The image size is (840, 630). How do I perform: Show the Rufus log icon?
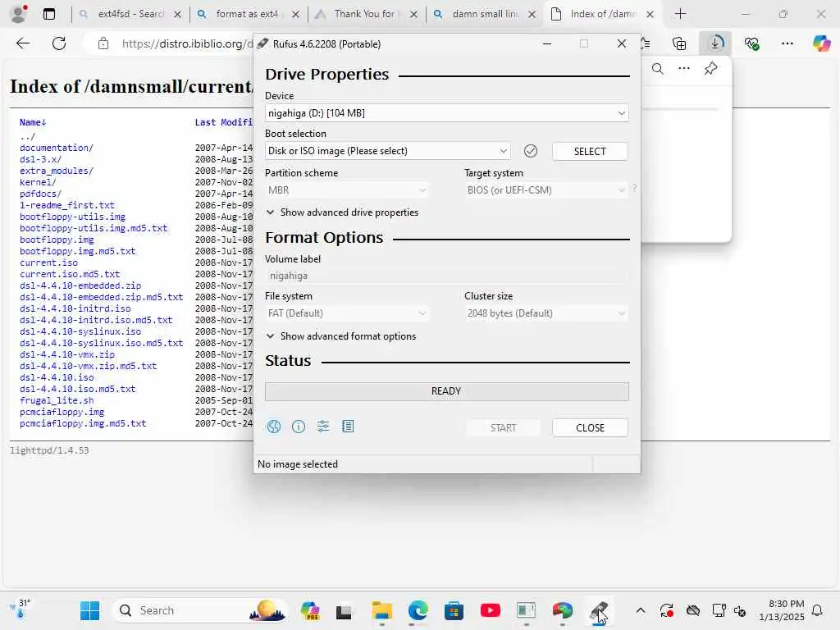(x=348, y=427)
